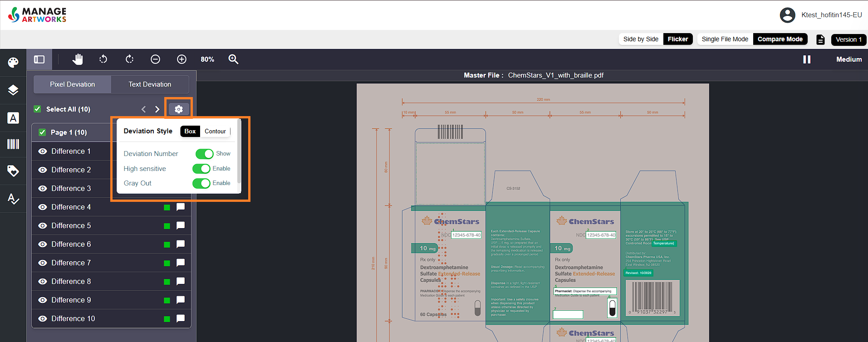Select Flicker view
868x342 pixels.
[x=678, y=39]
